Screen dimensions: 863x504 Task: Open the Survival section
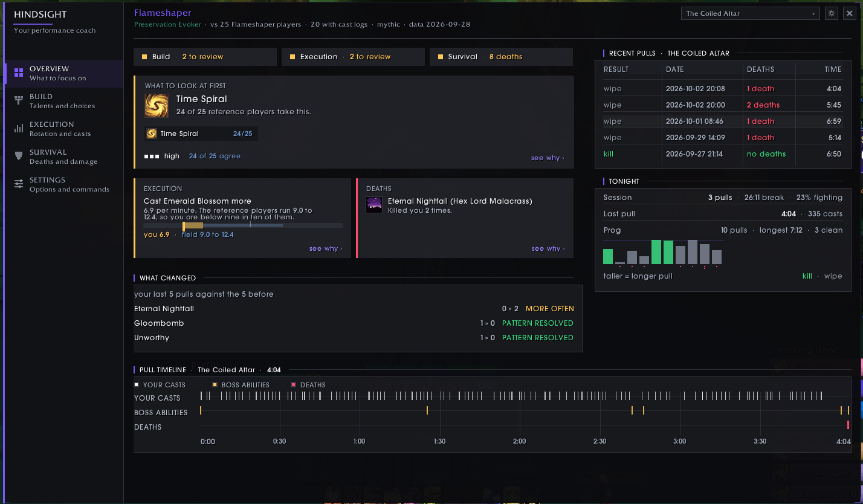click(63, 157)
